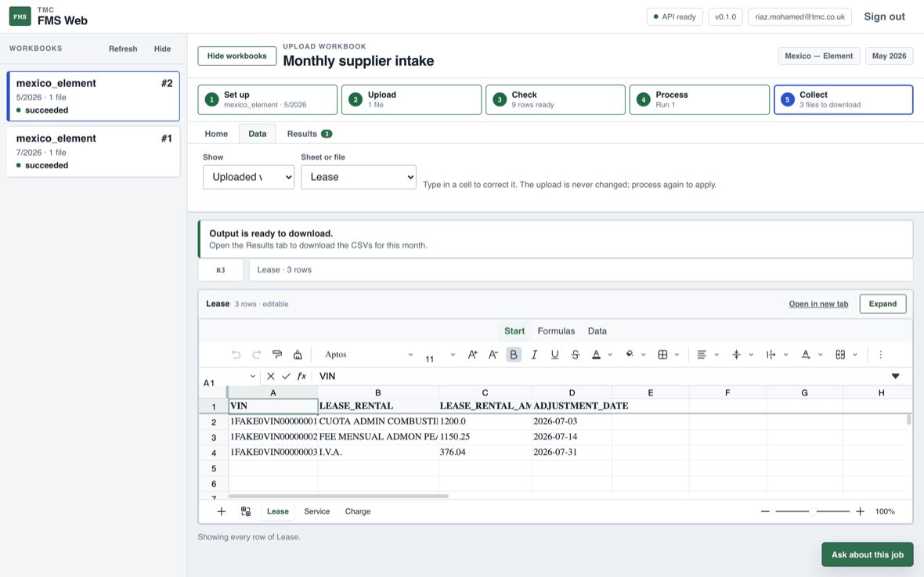Click the clear format eraser icon
924x577 pixels.
[298, 354]
